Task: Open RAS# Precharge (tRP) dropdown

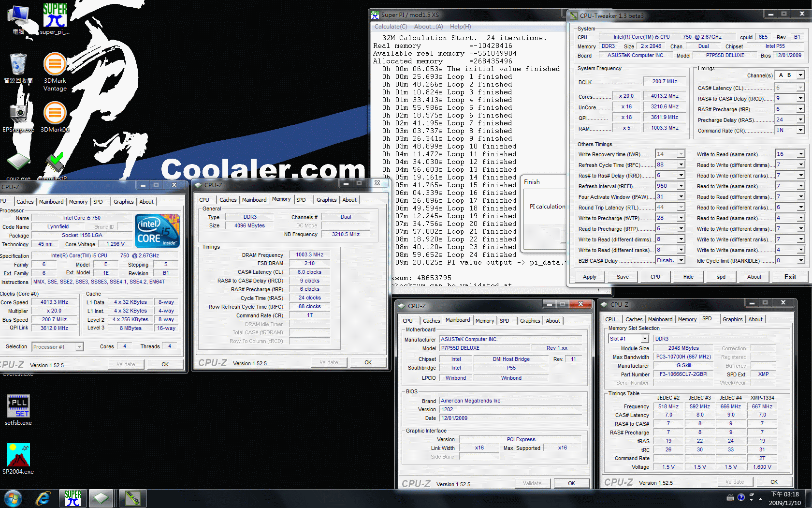Action: pyautogui.click(x=800, y=109)
